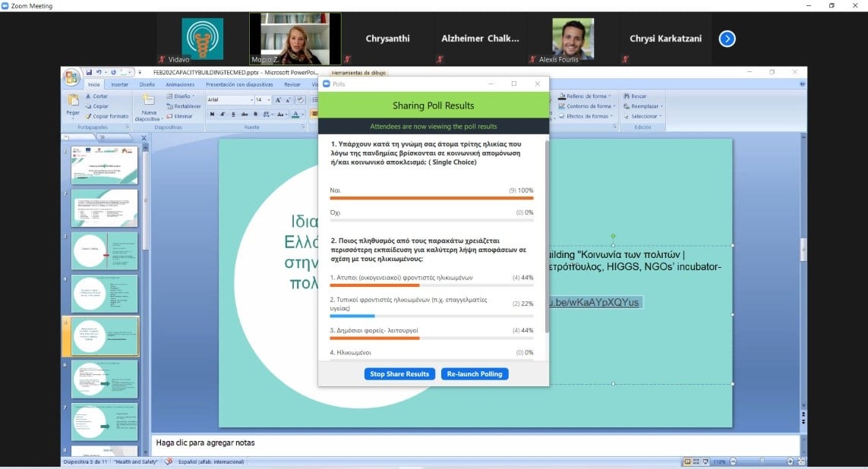
Task: Toggle italic formatting in Fuente group
Action: pos(223,115)
